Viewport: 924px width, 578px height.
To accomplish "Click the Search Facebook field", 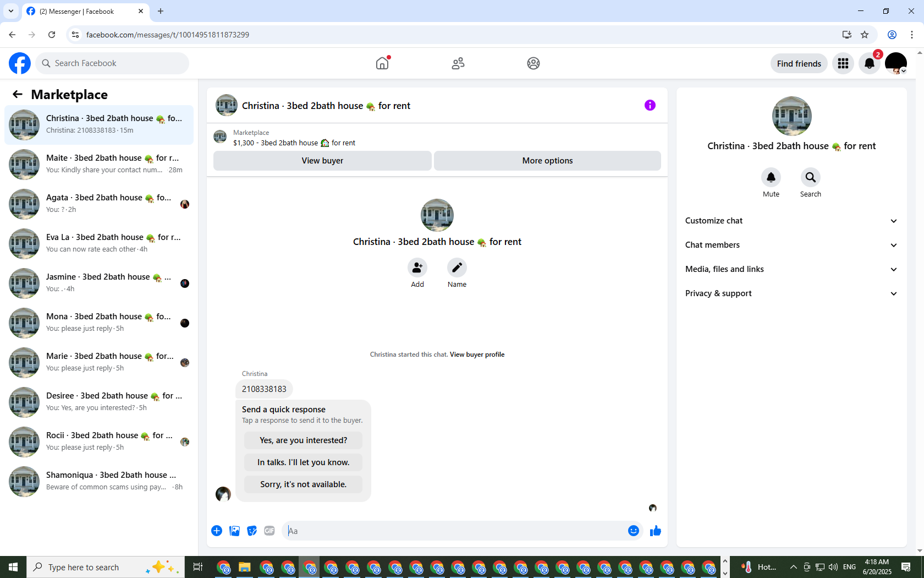I will point(112,63).
